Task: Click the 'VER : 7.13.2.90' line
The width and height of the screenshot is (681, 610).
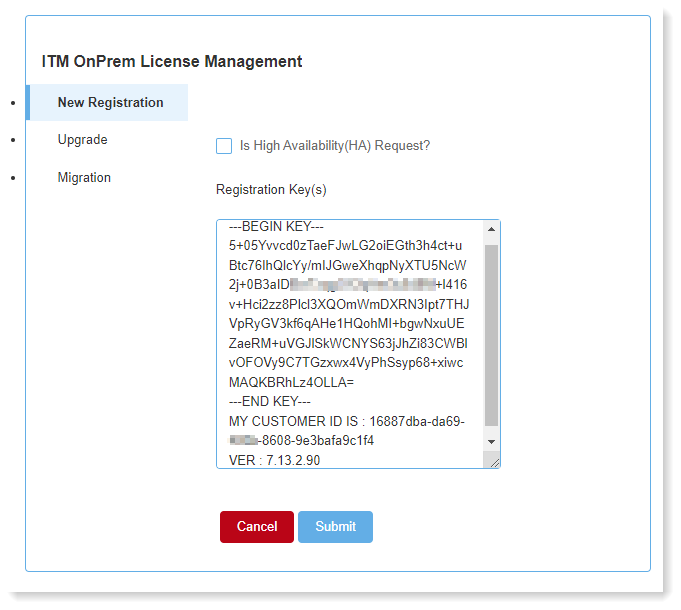Action: (x=274, y=461)
